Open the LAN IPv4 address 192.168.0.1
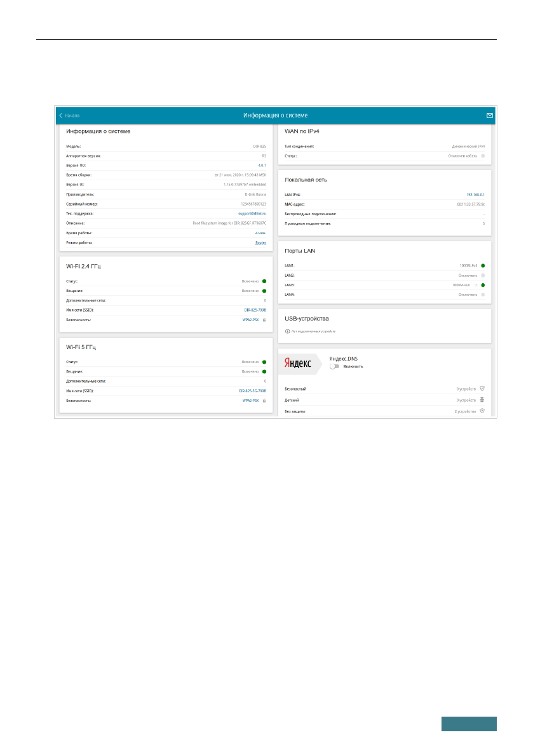Image resolution: width=533 pixels, height=756 pixels. (475, 194)
